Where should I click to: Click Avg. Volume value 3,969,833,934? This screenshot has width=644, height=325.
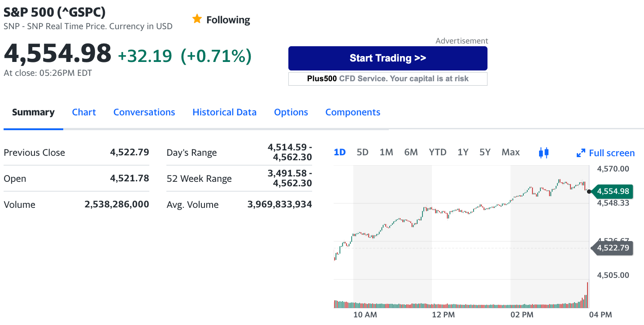point(280,204)
